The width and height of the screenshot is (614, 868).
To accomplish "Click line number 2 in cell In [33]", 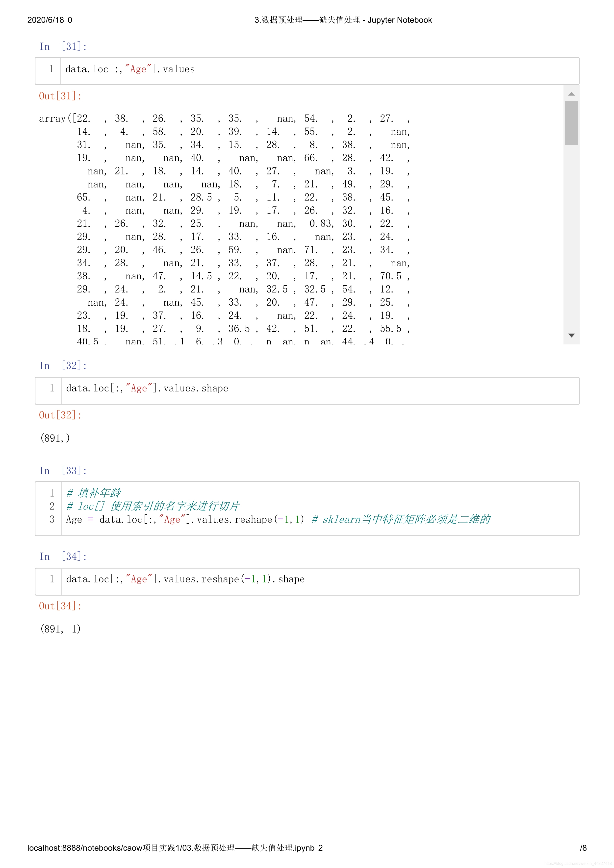I will point(52,506).
